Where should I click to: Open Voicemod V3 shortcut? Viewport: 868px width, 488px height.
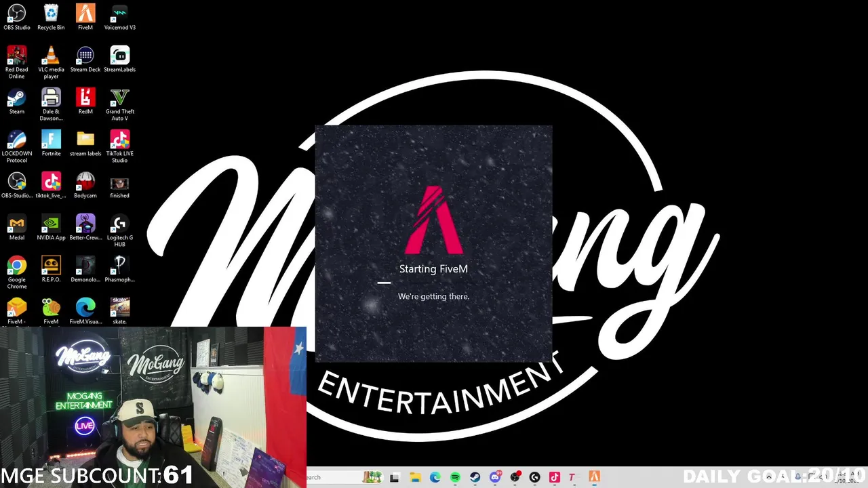point(119,18)
